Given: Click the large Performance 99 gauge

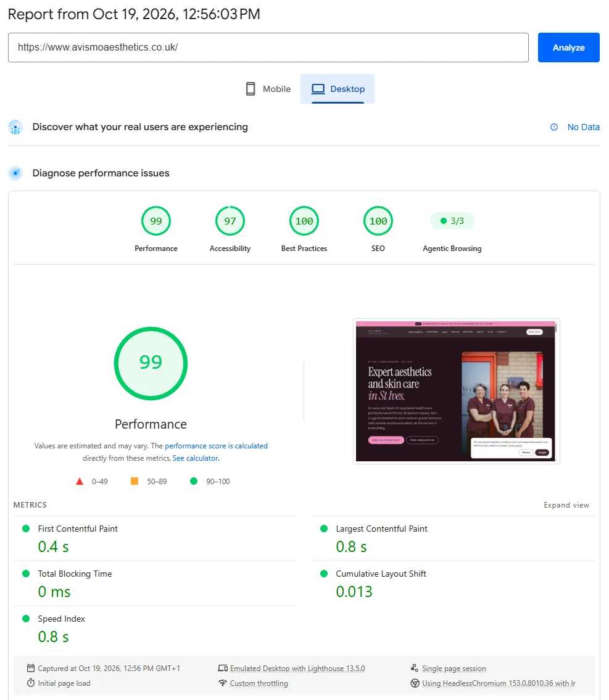Looking at the screenshot, I should 151,363.
